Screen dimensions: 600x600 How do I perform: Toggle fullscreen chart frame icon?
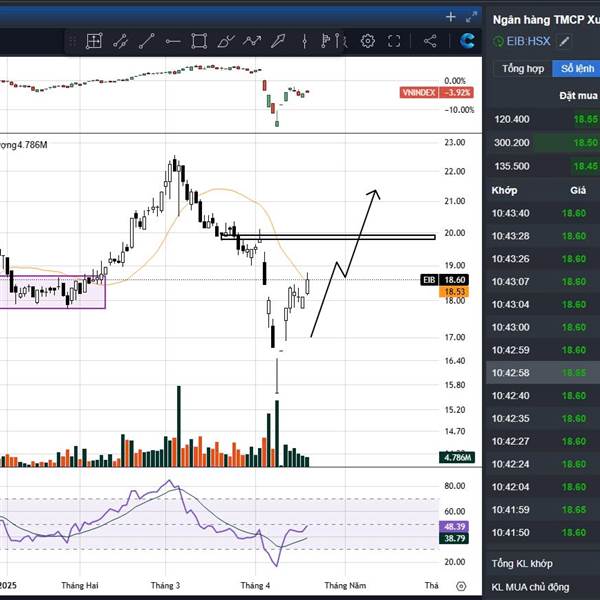tap(394, 41)
